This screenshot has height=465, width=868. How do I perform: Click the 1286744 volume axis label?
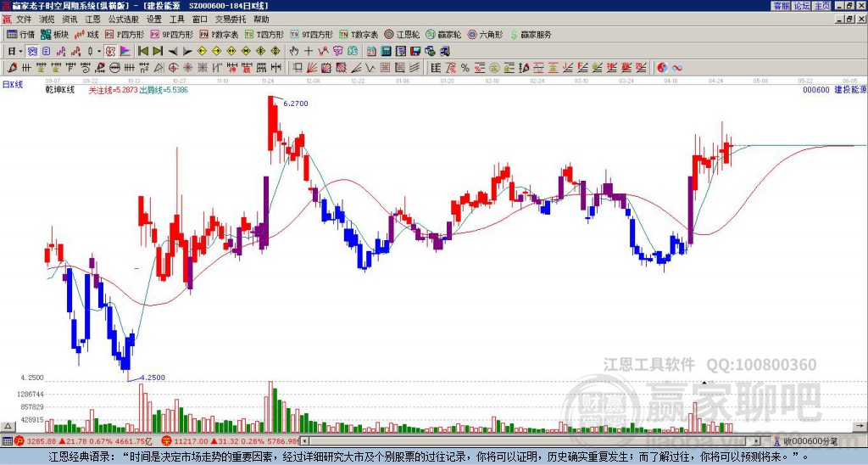(x=31, y=395)
